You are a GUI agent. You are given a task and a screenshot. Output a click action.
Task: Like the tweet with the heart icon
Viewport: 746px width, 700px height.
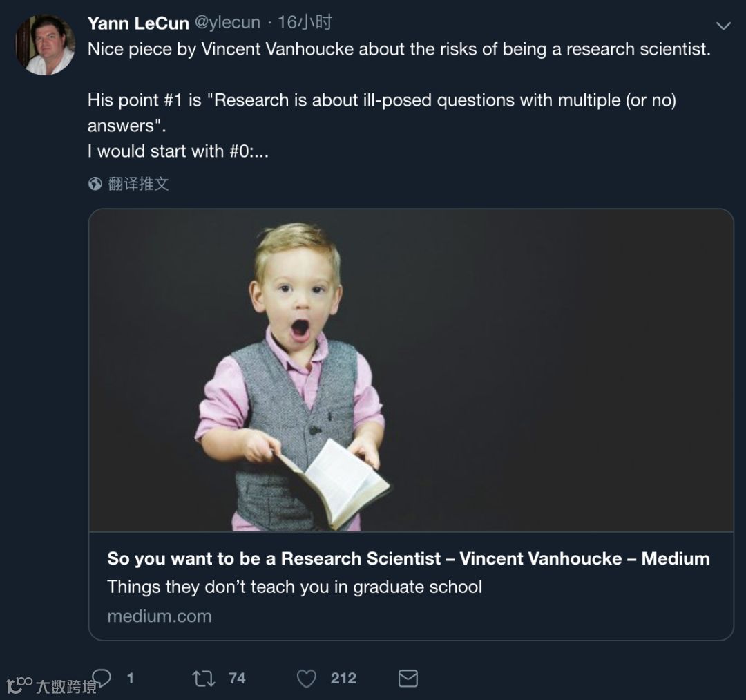pos(306,679)
